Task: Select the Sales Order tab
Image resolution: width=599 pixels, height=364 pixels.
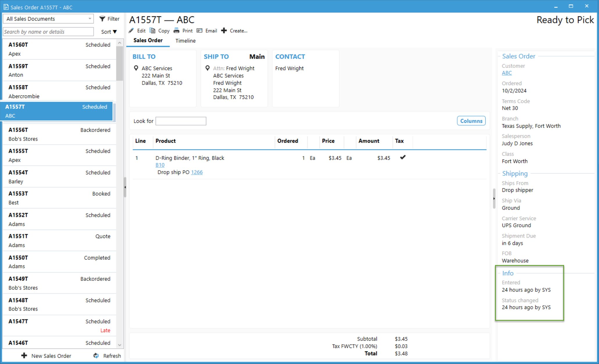Action: (x=148, y=41)
